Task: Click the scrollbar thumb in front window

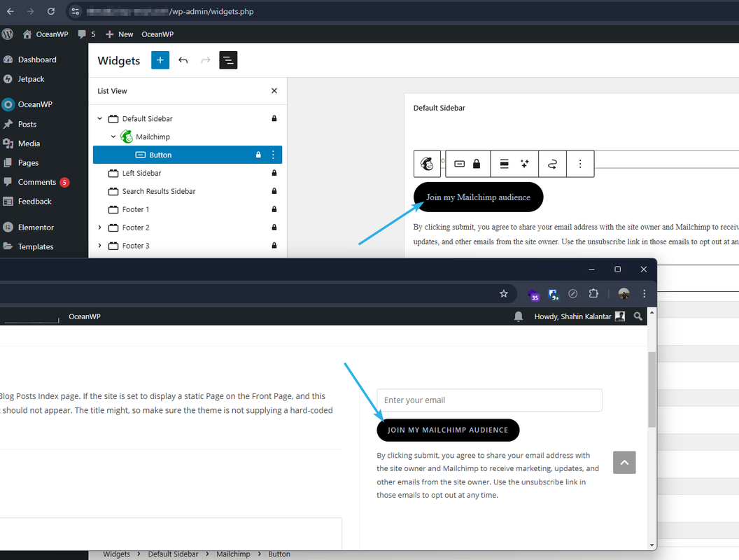Action: tap(652, 389)
